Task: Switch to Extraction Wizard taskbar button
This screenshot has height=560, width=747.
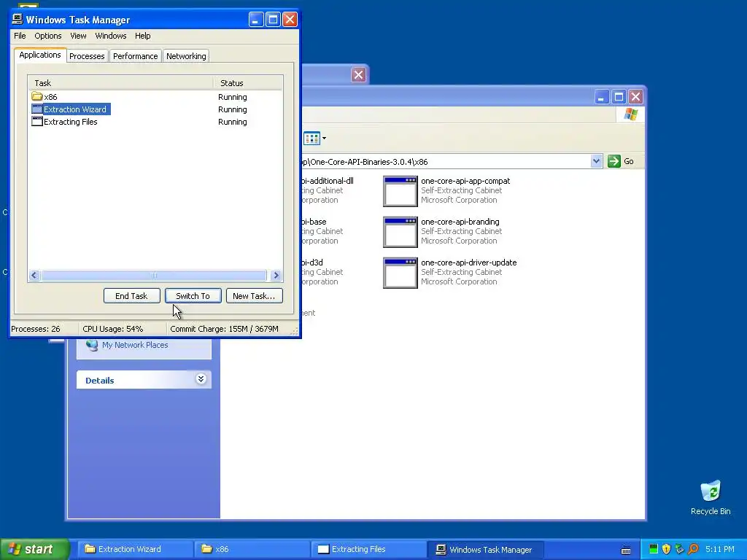Action: (x=135, y=549)
